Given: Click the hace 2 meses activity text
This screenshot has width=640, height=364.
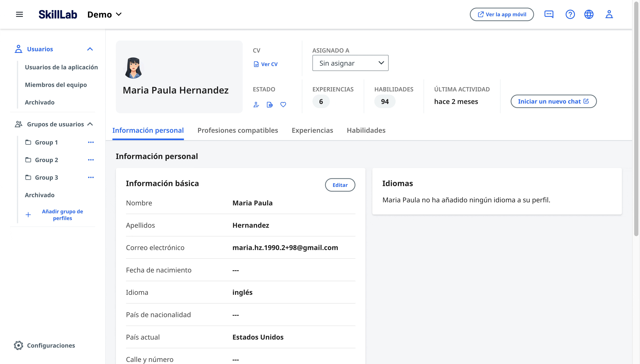Looking at the screenshot, I should point(456,101).
